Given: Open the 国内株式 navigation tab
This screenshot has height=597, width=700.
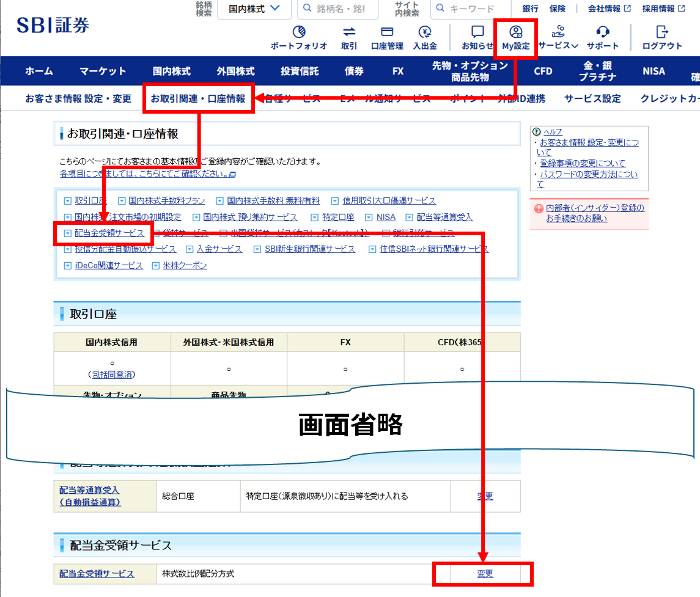Looking at the screenshot, I should (171, 71).
